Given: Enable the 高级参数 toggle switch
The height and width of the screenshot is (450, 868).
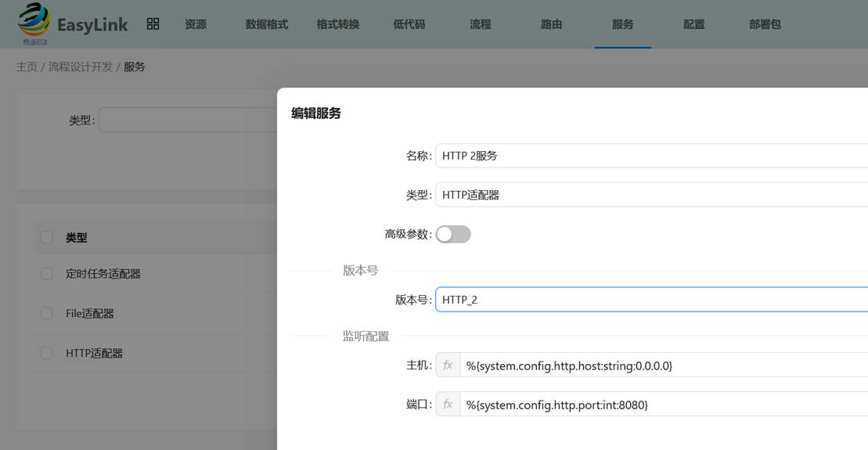Looking at the screenshot, I should tap(453, 234).
